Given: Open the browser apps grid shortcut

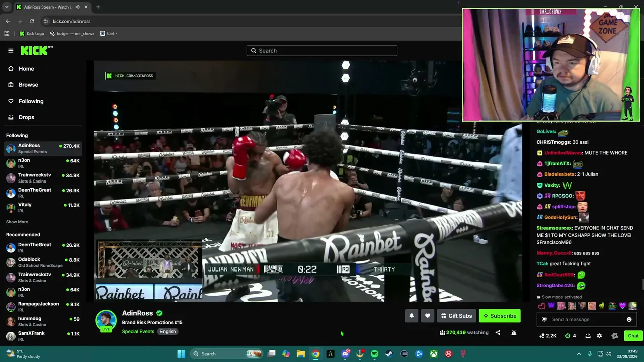Looking at the screenshot, I should click(7, 34).
